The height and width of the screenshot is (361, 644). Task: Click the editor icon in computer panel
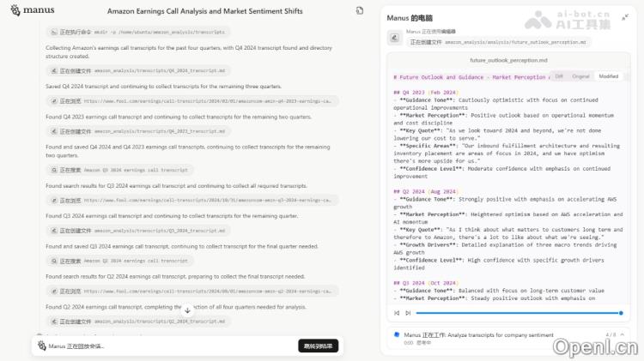click(395, 36)
